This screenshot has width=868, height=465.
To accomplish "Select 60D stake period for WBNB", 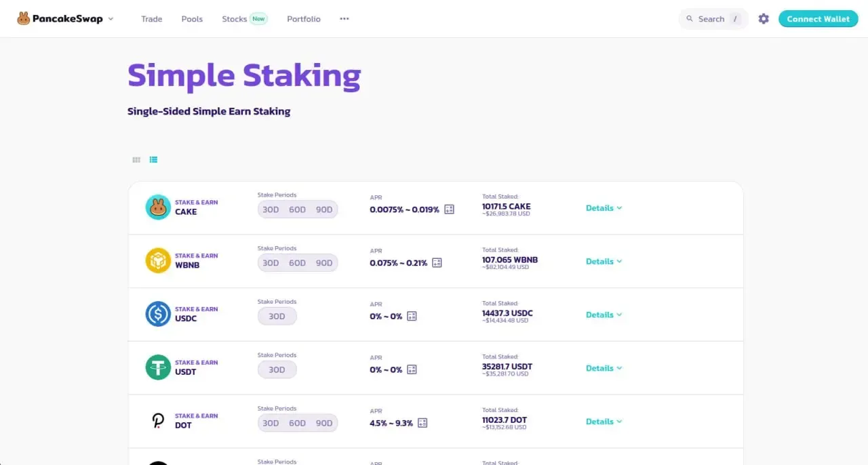I will click(298, 263).
